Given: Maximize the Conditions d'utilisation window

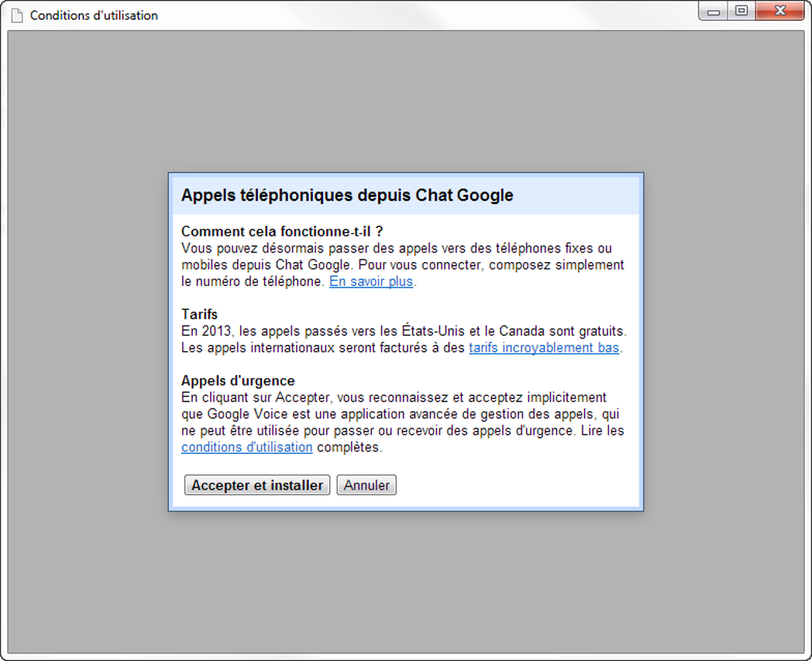Looking at the screenshot, I should point(742,11).
